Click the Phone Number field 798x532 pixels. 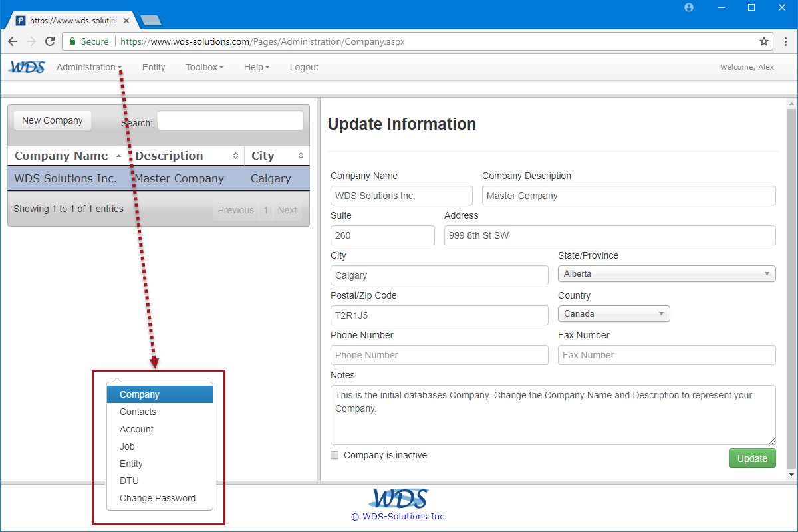click(440, 355)
